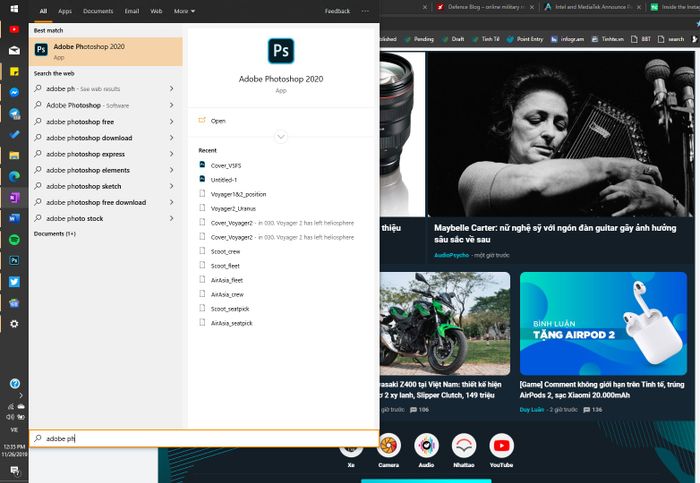This screenshot has height=483, width=700.
Task: Click the Camera category icon on webpage
Action: click(x=388, y=445)
